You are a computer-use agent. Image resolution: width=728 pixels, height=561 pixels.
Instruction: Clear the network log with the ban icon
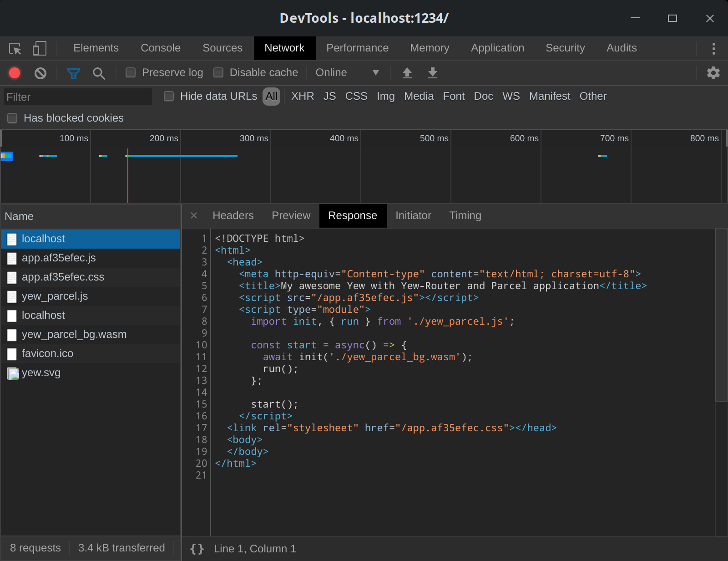tap(40, 73)
